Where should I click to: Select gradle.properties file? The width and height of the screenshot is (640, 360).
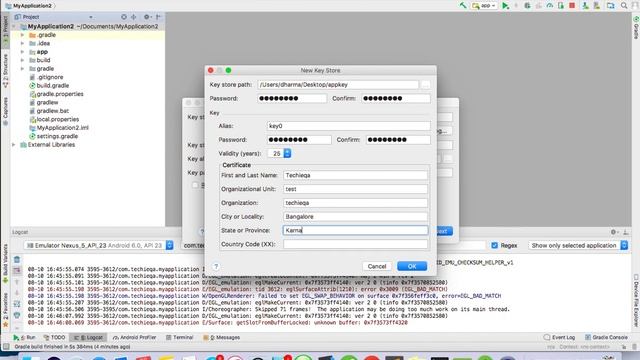click(x=60, y=94)
